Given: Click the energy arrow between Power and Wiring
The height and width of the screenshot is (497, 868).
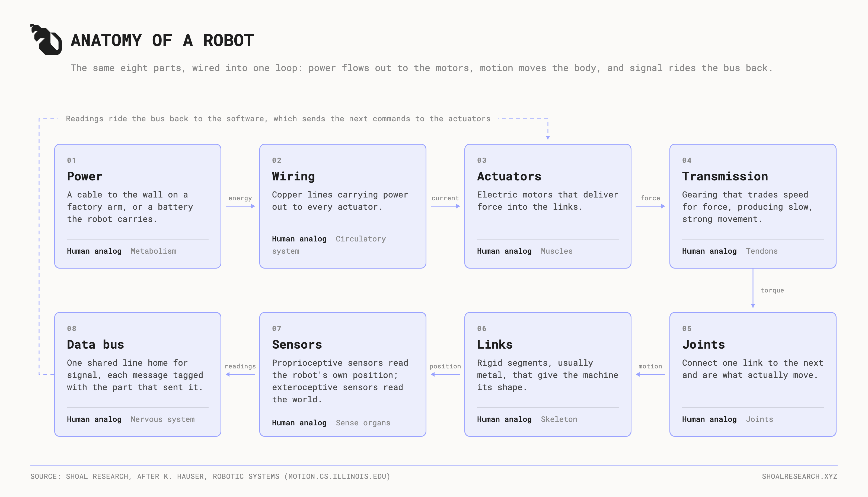Looking at the screenshot, I should click(240, 206).
